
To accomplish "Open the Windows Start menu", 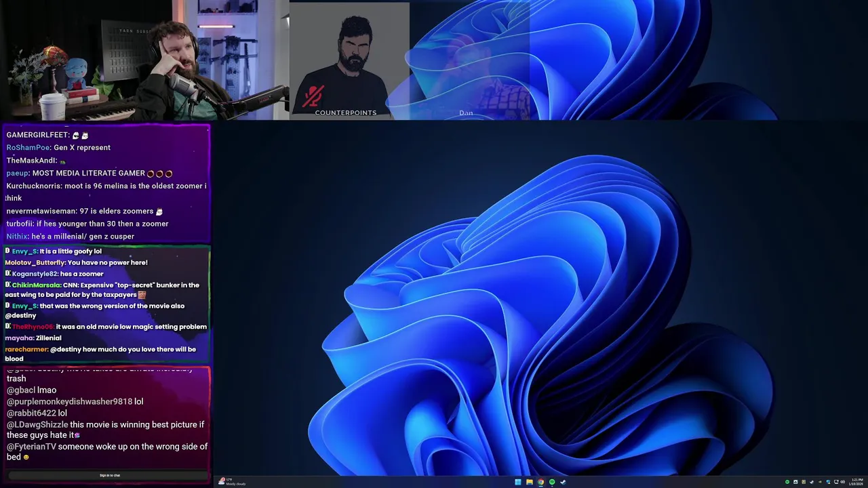I will pyautogui.click(x=518, y=482).
